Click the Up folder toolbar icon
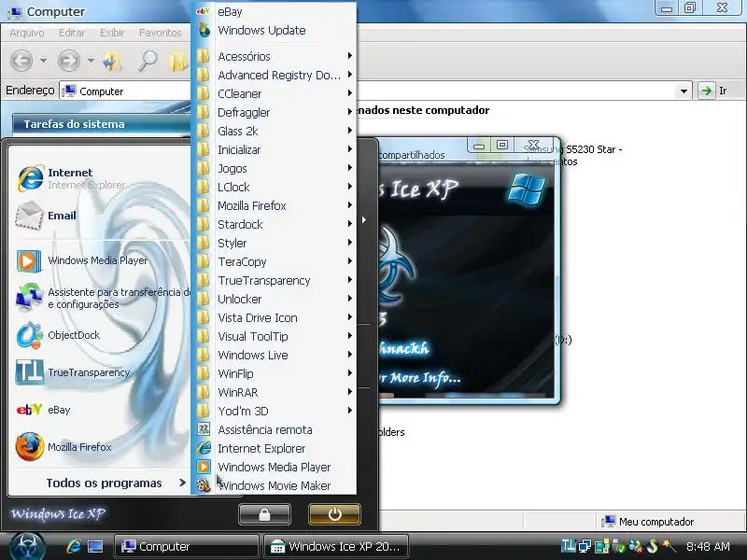The image size is (747, 560). 113,61
